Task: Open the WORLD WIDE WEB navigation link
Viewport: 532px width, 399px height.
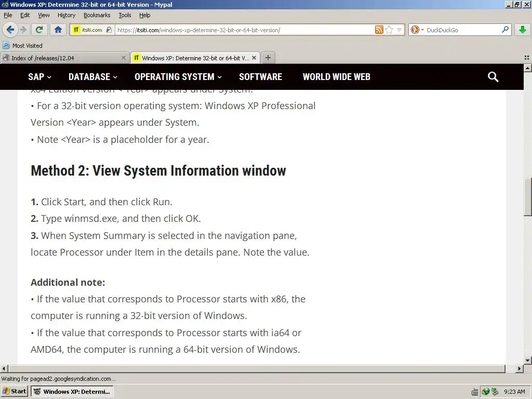Action: (336, 77)
